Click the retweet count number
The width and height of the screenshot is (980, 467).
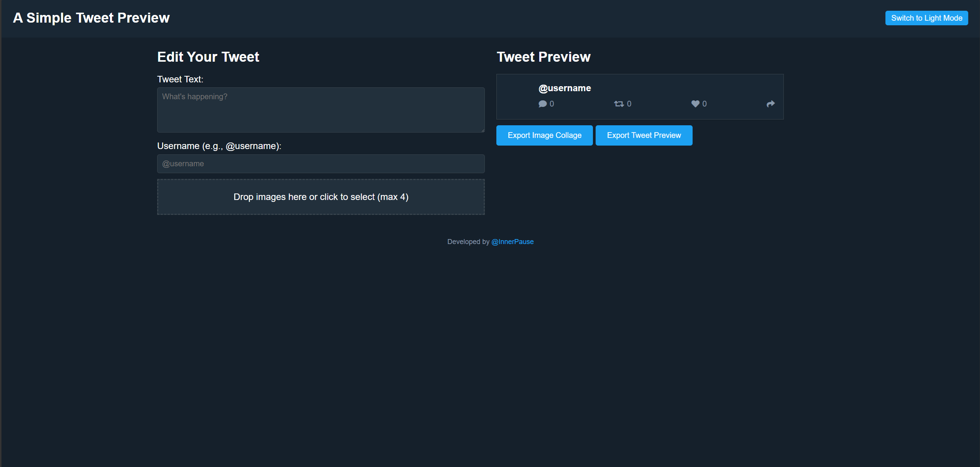click(x=629, y=104)
